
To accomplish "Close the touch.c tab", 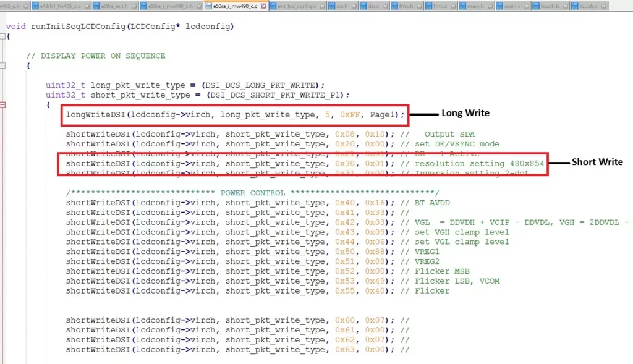I will (x=603, y=6).
